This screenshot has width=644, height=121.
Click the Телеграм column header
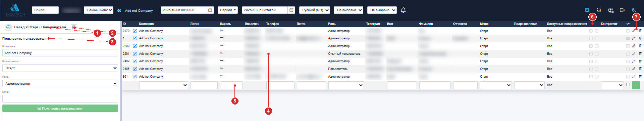coord(373,24)
